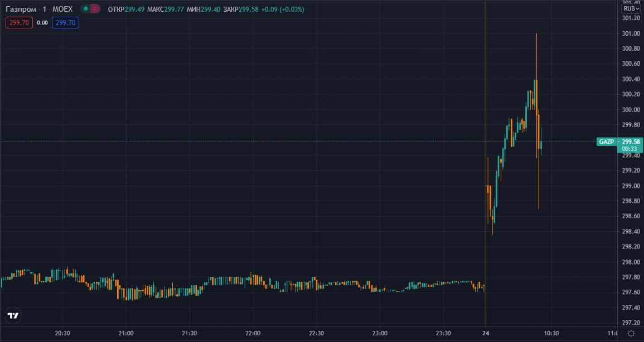
Task: Click the 22:00 time axis label
Action: [253, 334]
